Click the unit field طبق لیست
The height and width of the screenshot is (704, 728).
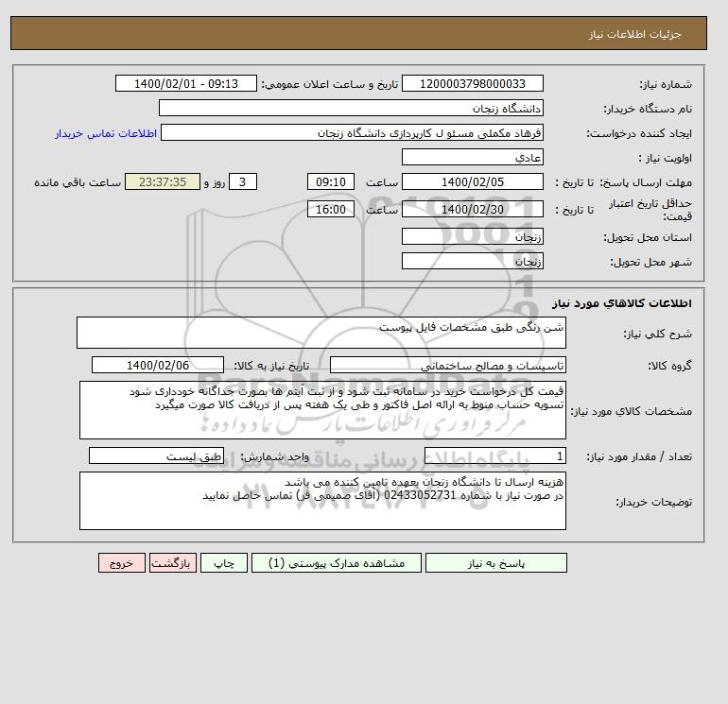tap(156, 455)
